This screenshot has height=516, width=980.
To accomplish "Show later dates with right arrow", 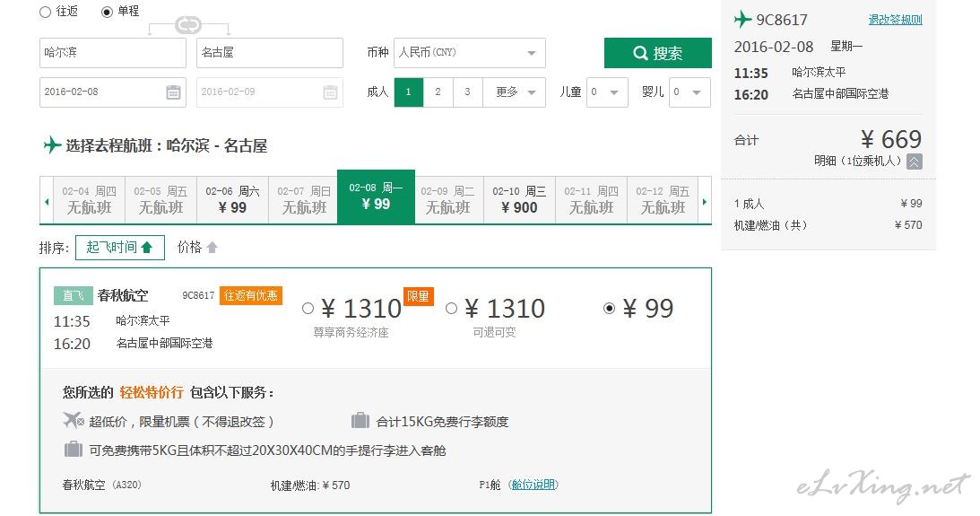I will click(x=705, y=201).
